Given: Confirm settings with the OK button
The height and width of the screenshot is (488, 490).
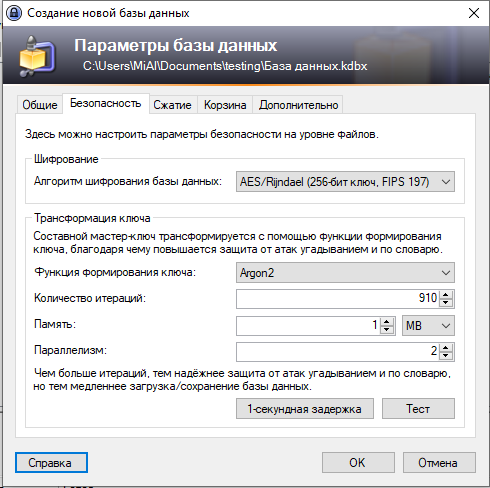Looking at the screenshot, I should point(358,462).
